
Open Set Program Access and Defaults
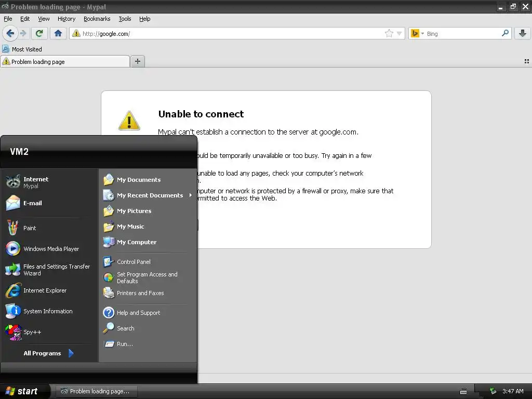(148, 277)
